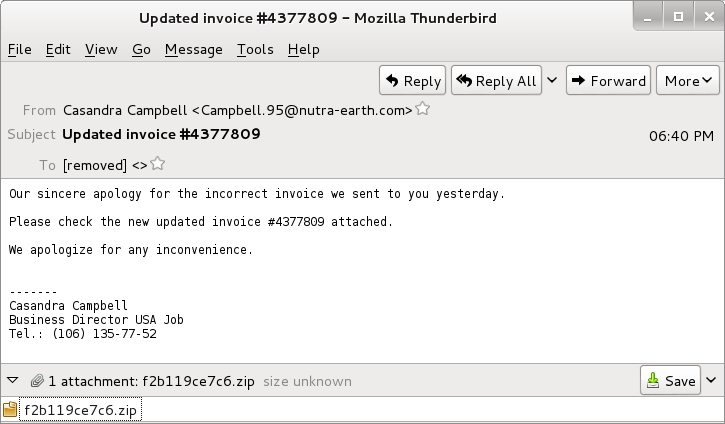Viewport: 725px width, 424px height.
Task: Open the Reply All dropdown arrow
Action: [x=552, y=80]
